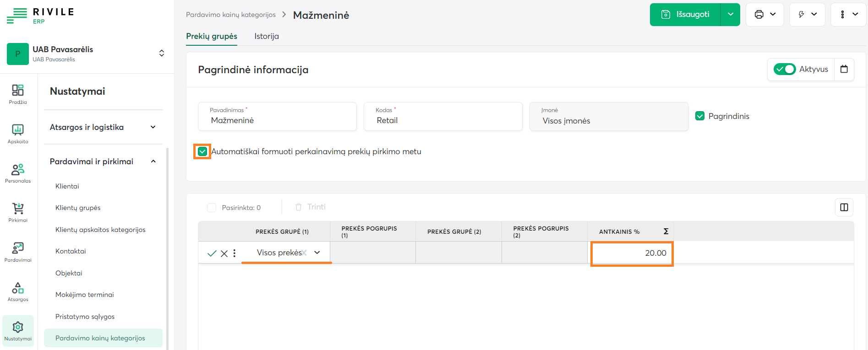Screen dimensions: 868x350
Task: Open the Atsargos inventory module
Action: (18, 291)
